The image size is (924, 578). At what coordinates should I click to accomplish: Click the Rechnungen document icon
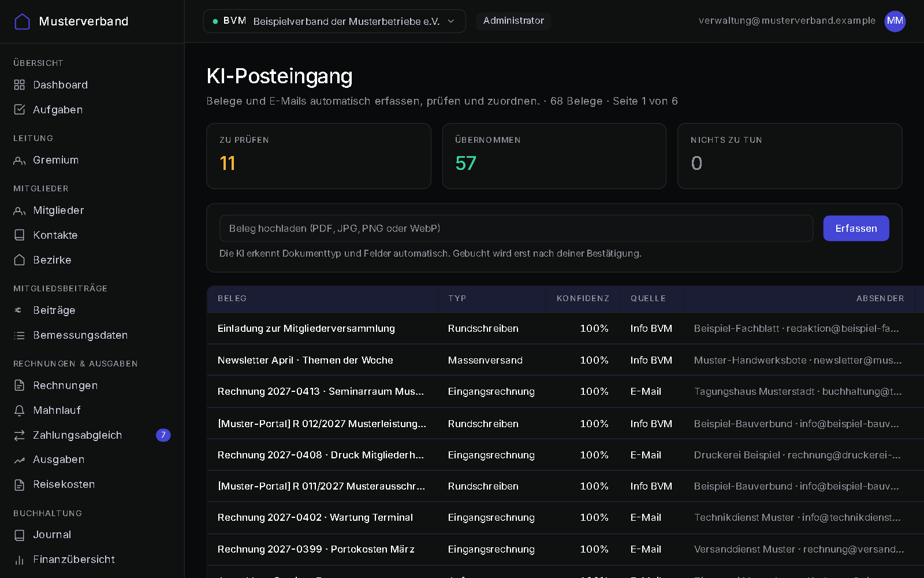coord(20,386)
